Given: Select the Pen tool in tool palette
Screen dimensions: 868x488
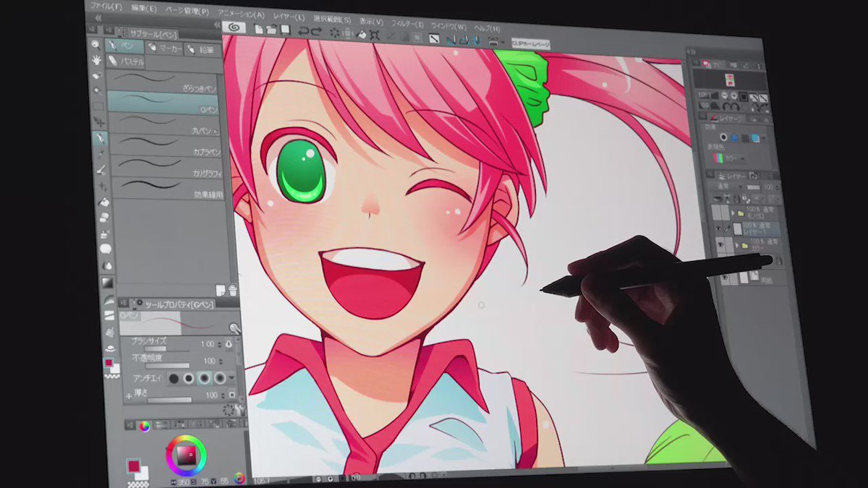Looking at the screenshot, I should pyautogui.click(x=99, y=138).
